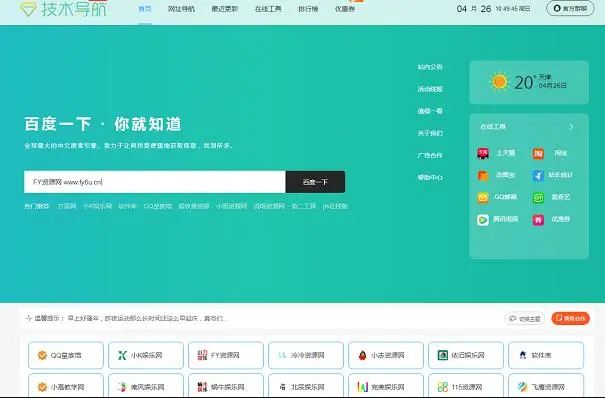
Task: Open the 站内公告 link
Action: pyautogui.click(x=430, y=67)
